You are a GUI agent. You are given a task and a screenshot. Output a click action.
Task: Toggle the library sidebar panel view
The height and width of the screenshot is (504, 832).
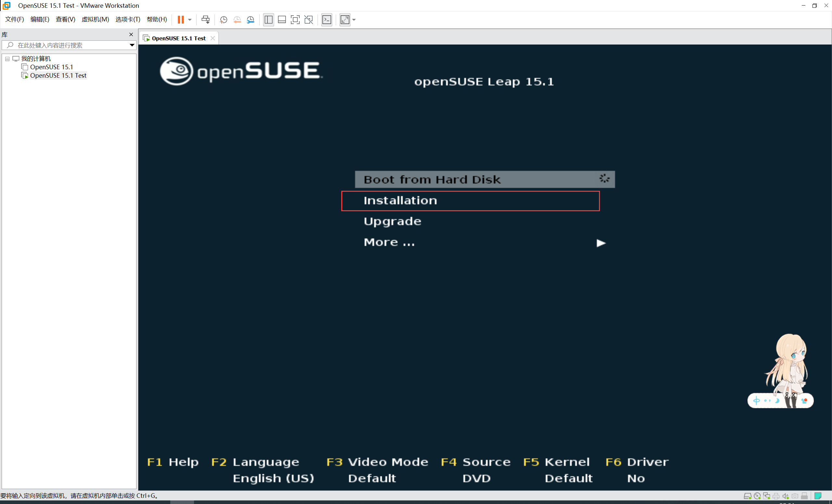268,19
